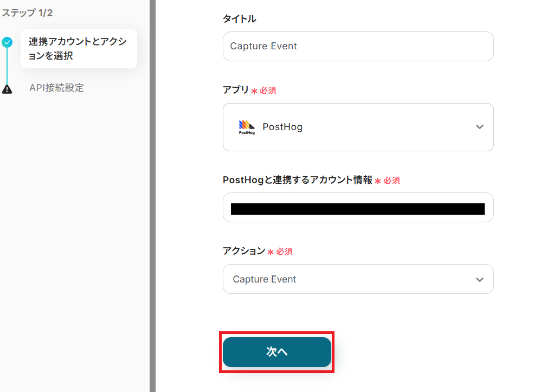The height and width of the screenshot is (392, 534).
Task: Click the ステップ 1/2 heading
Action: click(26, 12)
